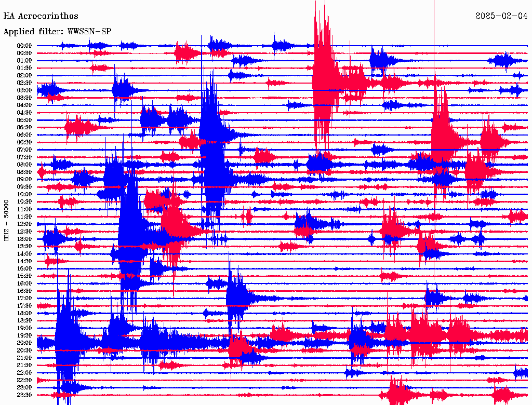This screenshot has width=532, height=405.
Task: Click the '00:00' time label
Action: click(x=24, y=46)
